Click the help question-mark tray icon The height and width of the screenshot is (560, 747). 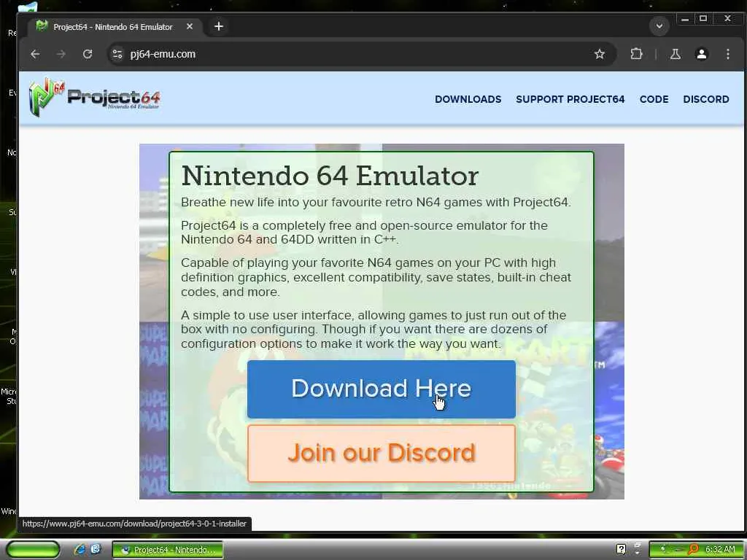coord(621,549)
